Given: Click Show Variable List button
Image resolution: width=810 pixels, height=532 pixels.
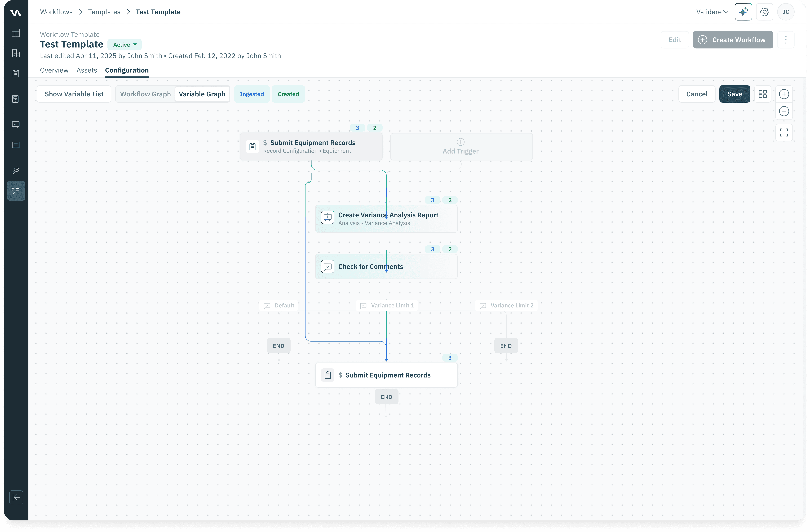Looking at the screenshot, I should click(74, 94).
